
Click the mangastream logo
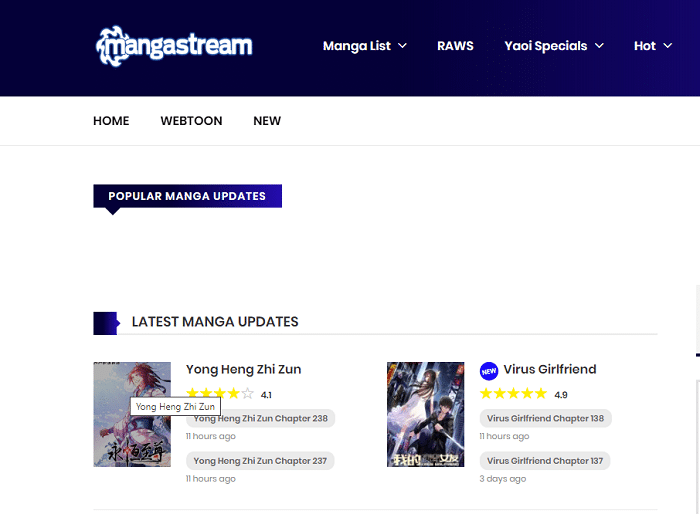click(x=174, y=46)
